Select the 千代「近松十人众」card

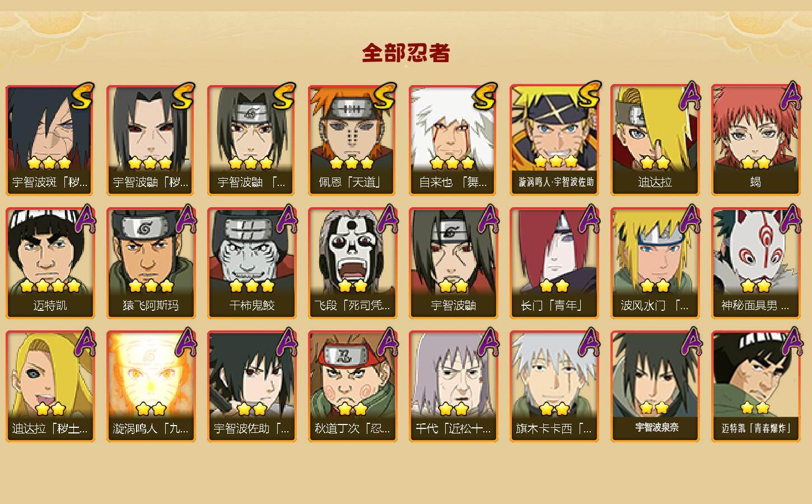[453, 386]
